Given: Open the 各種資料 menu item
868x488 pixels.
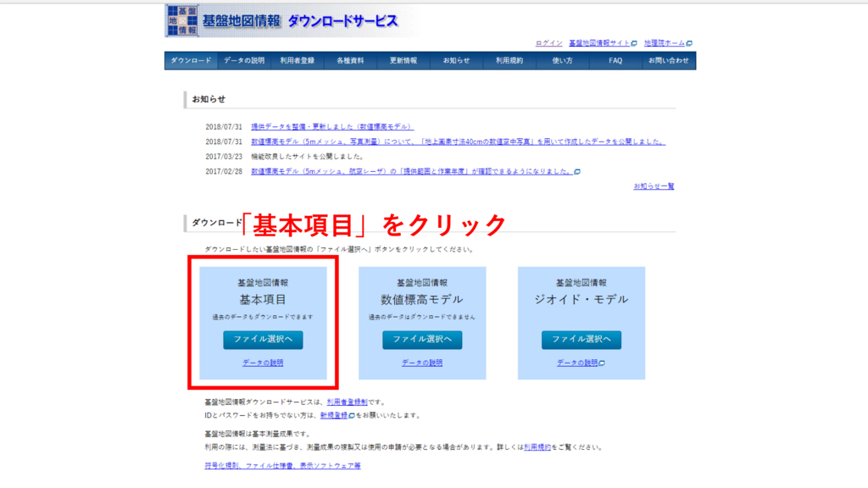Looking at the screenshot, I should click(350, 61).
